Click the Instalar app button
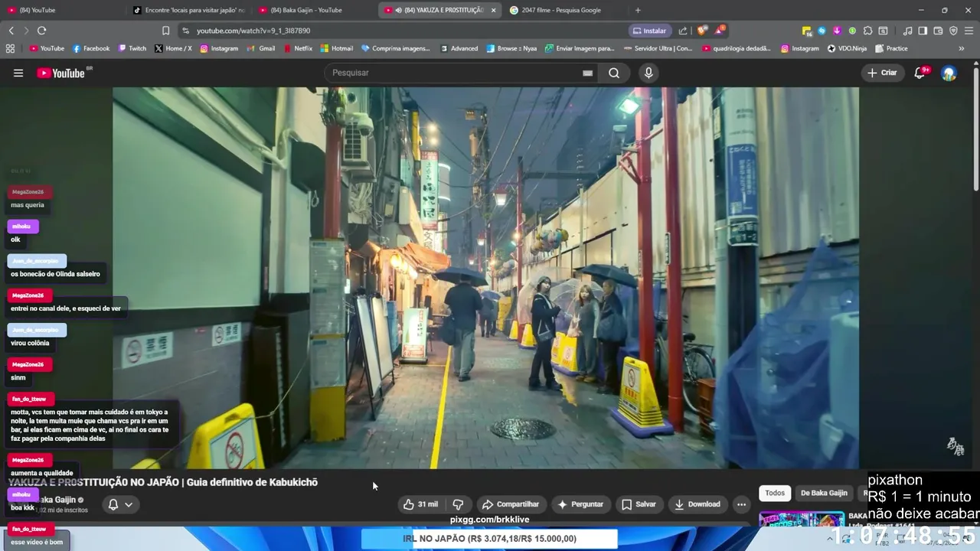Screen dimensions: 980x551 (648, 31)
